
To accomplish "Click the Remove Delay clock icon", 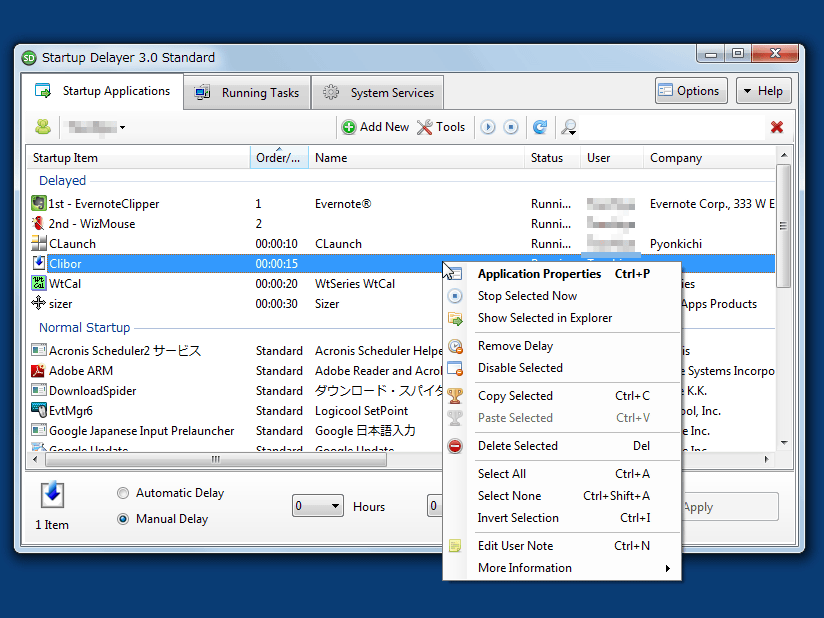I will tap(455, 346).
